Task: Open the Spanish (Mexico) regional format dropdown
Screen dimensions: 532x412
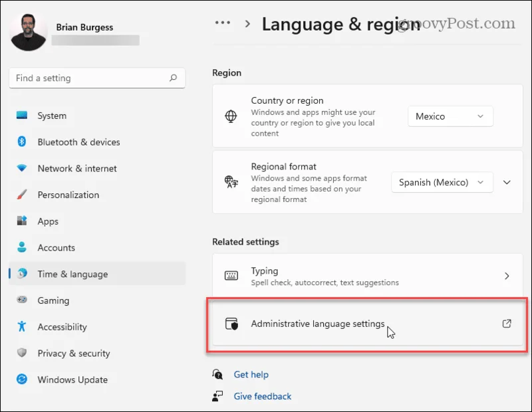Action: [x=442, y=182]
